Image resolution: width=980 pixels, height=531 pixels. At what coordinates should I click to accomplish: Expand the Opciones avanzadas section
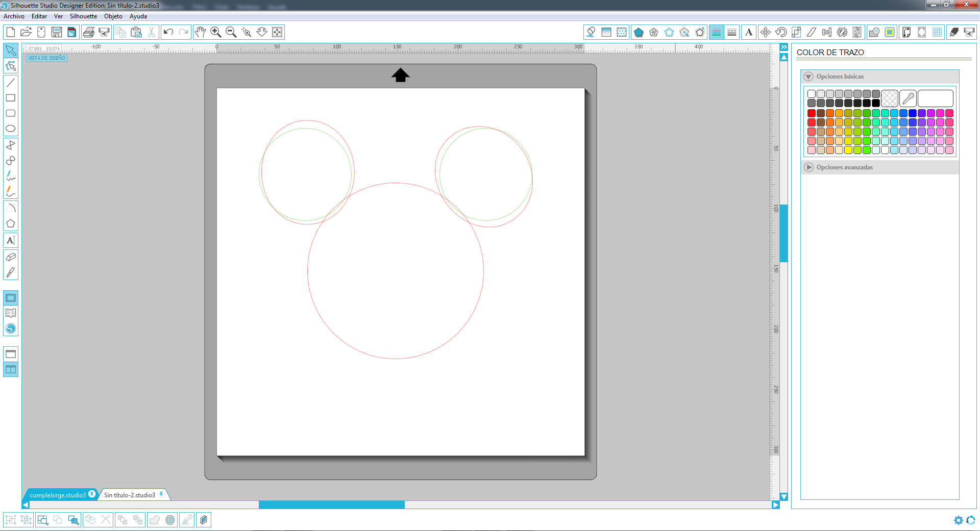808,167
